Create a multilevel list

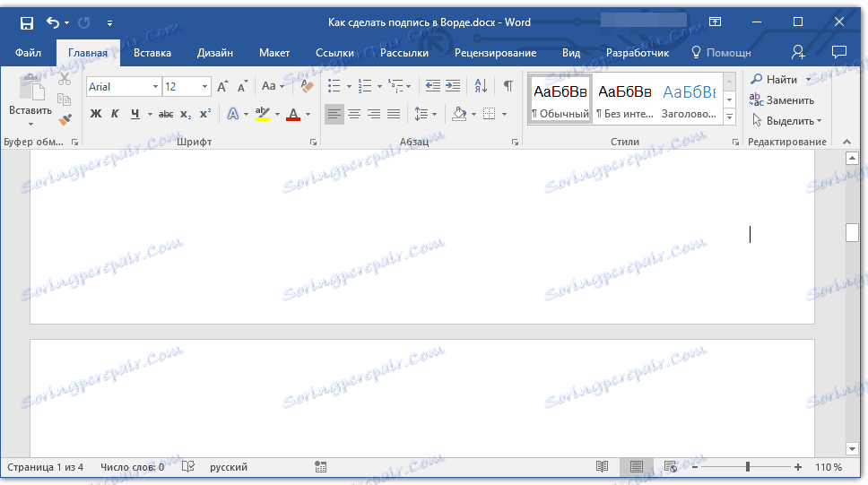395,86
